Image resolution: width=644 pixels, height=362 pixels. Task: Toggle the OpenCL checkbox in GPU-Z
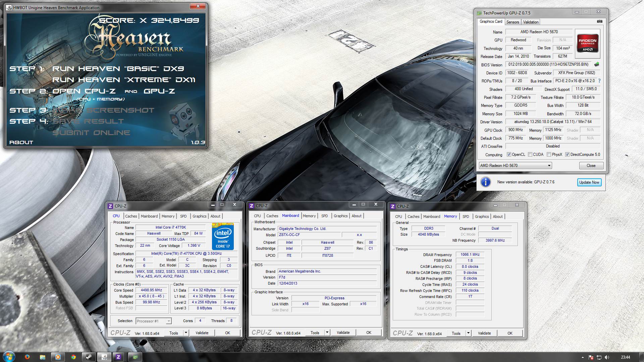click(509, 155)
